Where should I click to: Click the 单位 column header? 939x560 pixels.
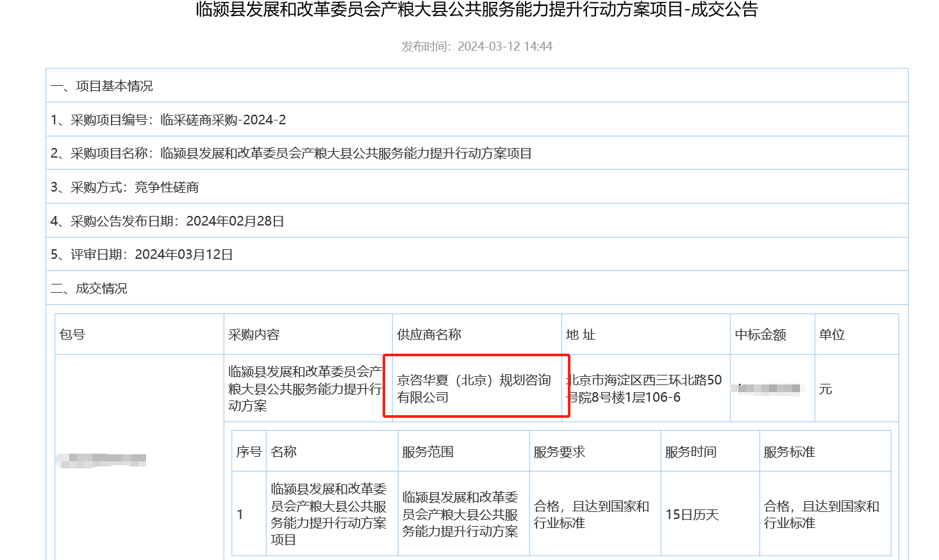pos(857,334)
